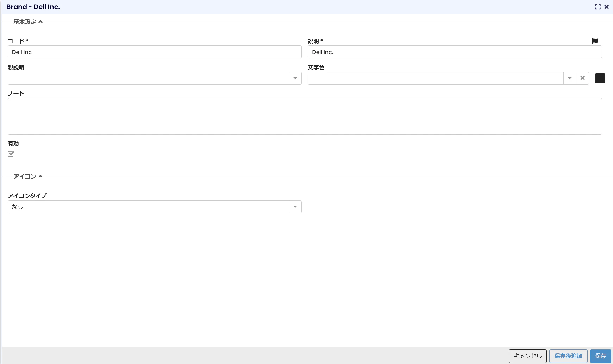Click the 保存 button
Viewport: 613px width, 364px height.
coord(601,356)
